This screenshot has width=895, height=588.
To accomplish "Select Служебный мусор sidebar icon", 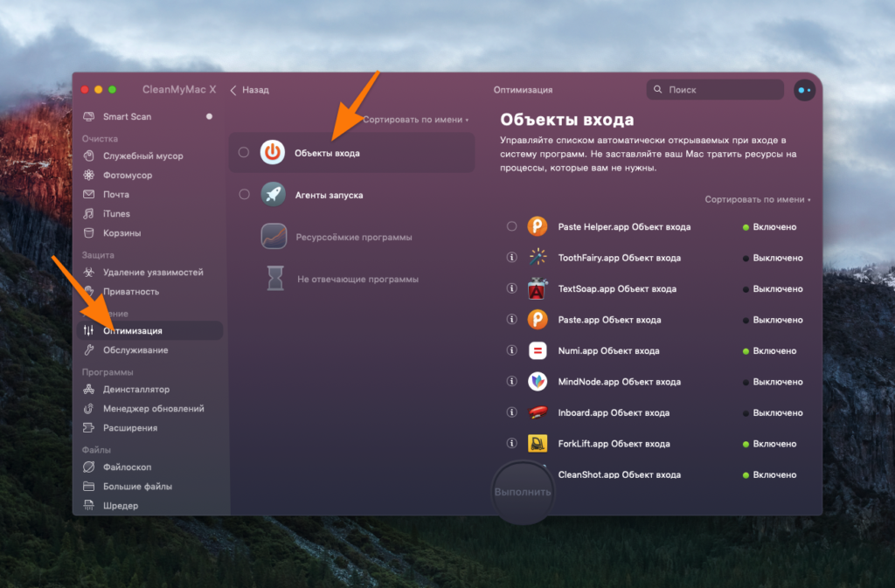I will (89, 156).
